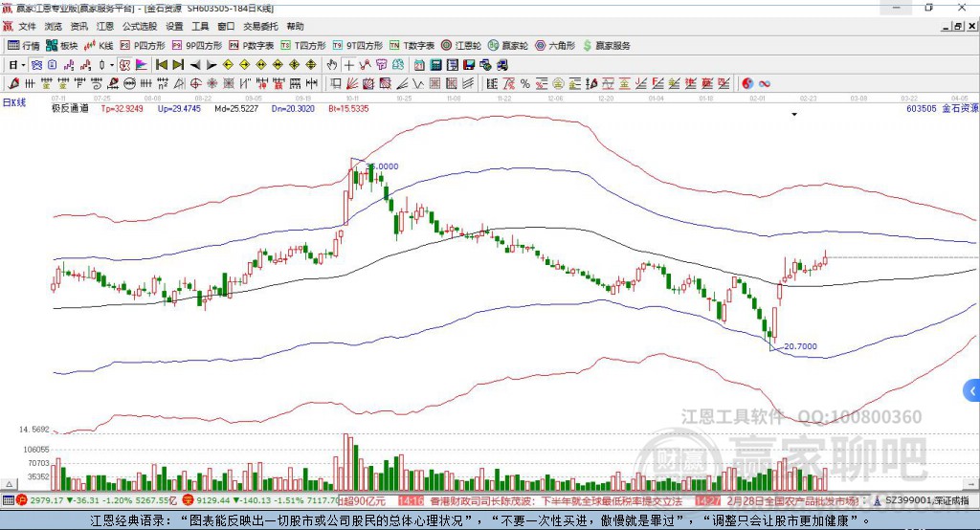Image resolution: width=980 pixels, height=530 pixels.
Task: Open the 行情 market quotes view
Action: pyautogui.click(x=24, y=46)
